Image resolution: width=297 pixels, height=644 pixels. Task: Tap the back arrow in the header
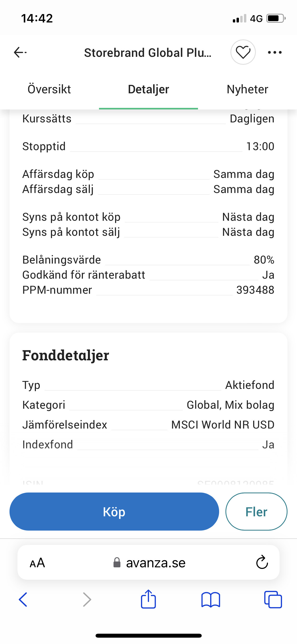[20, 52]
